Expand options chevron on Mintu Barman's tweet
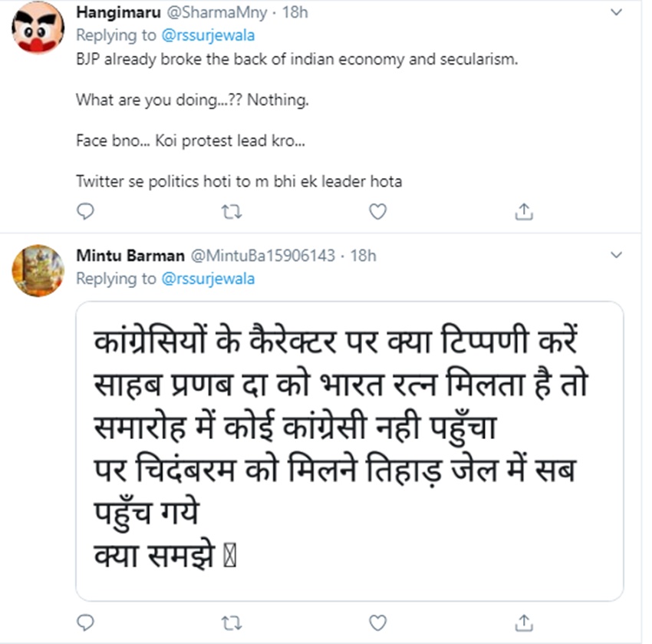Image resolution: width=652 pixels, height=644 pixels. 615,253
